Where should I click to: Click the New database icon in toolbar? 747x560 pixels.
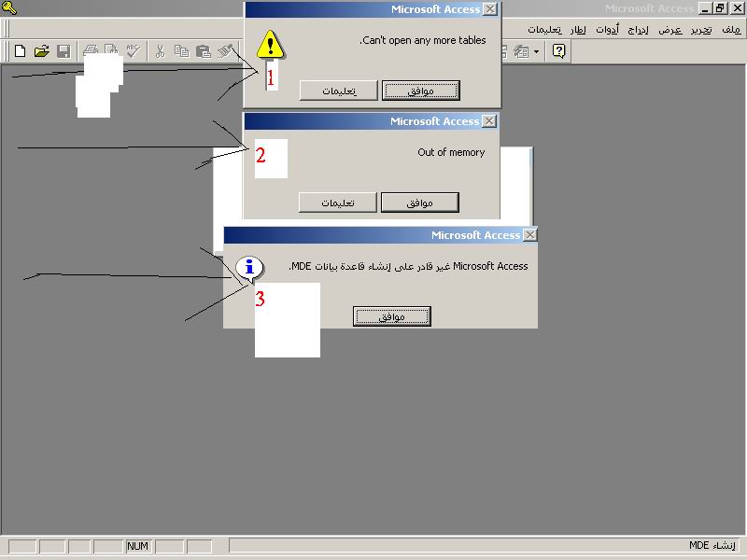20,51
